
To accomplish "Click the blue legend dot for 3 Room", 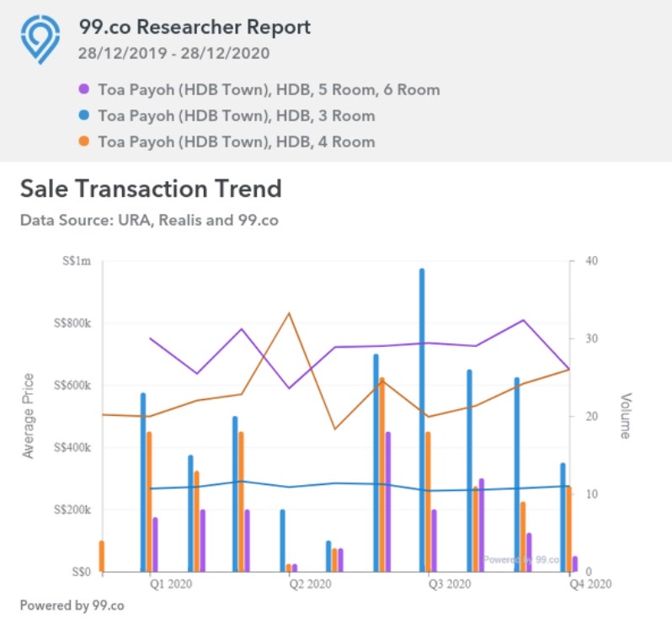I will pos(83,115).
